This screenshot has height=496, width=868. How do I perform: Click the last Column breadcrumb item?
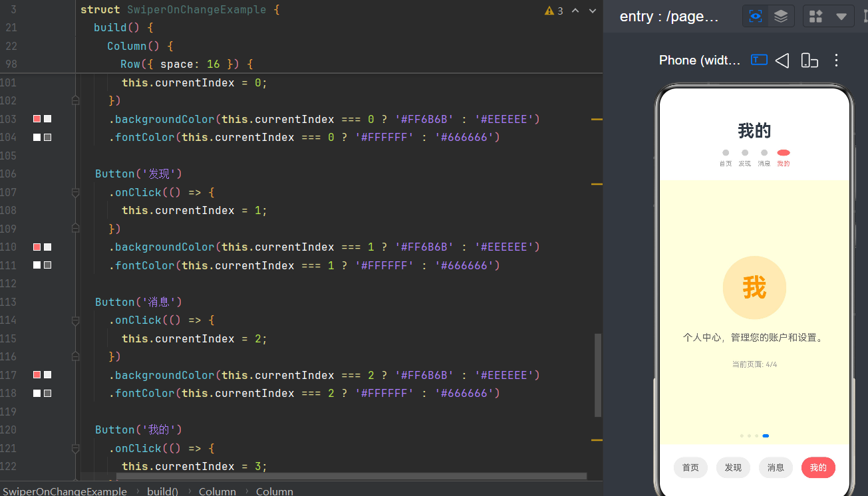(275, 491)
